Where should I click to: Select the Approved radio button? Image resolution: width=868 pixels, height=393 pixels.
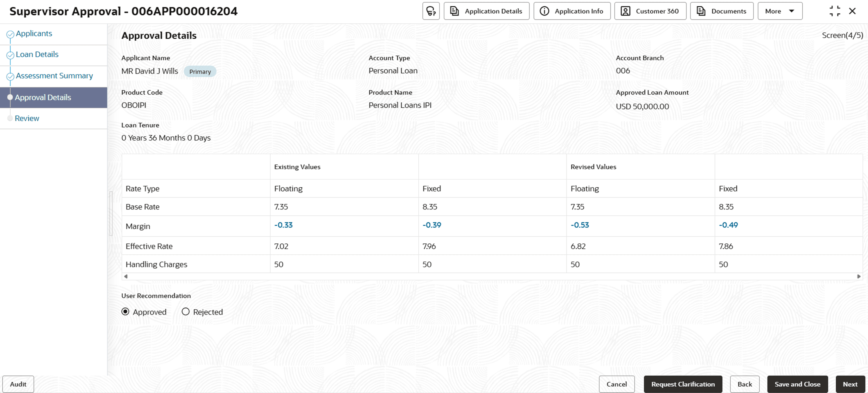click(125, 311)
